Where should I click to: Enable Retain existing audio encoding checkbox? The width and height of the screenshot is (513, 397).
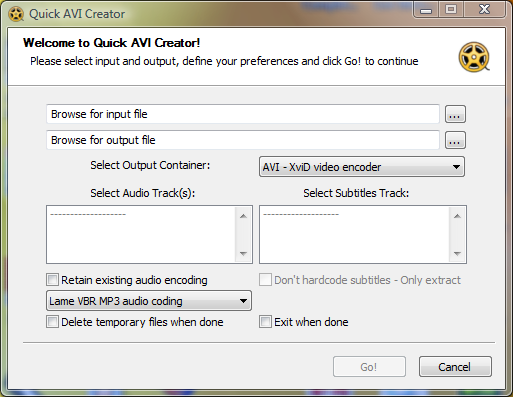click(x=52, y=280)
